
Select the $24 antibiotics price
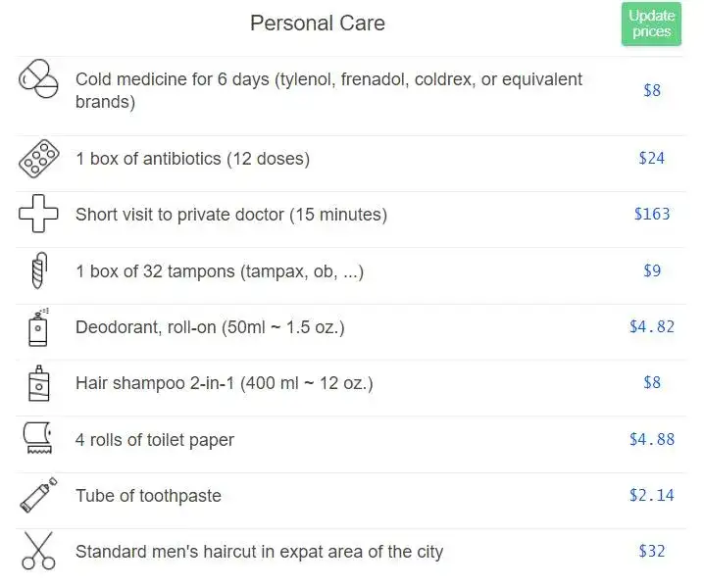[651, 158]
